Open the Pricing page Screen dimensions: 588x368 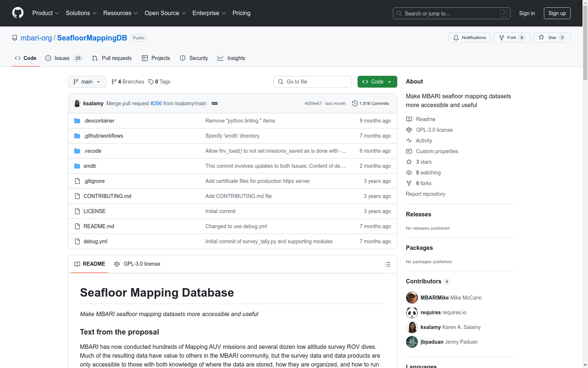point(241,13)
